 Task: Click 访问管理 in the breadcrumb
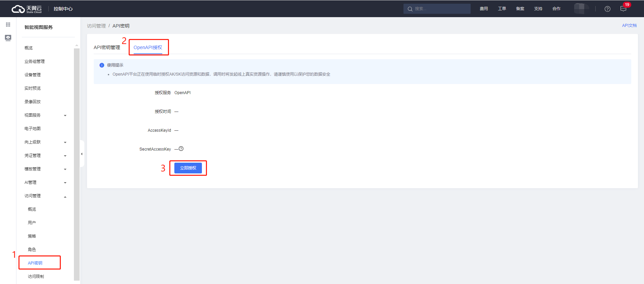pyautogui.click(x=96, y=26)
